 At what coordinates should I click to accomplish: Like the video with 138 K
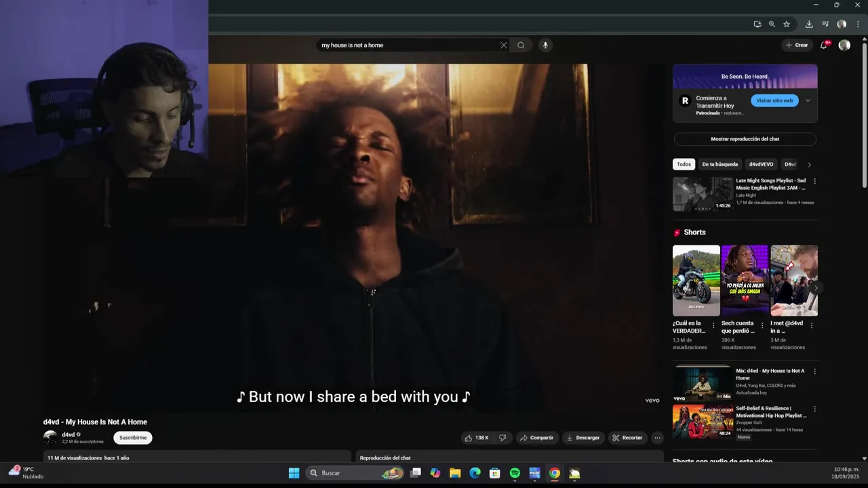point(477,438)
